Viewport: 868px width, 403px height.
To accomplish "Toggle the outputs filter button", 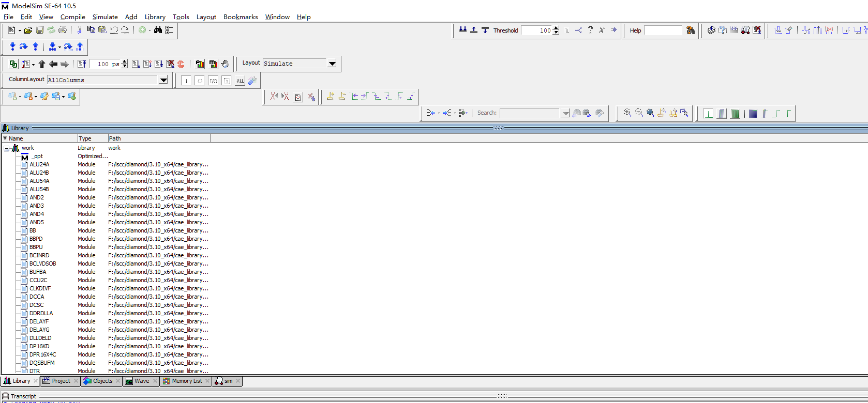I will coord(200,81).
